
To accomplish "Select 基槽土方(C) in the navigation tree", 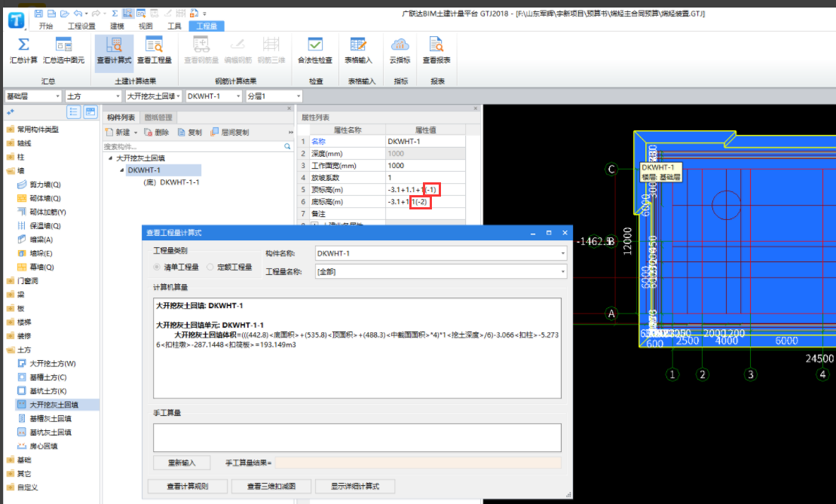I will [48, 377].
